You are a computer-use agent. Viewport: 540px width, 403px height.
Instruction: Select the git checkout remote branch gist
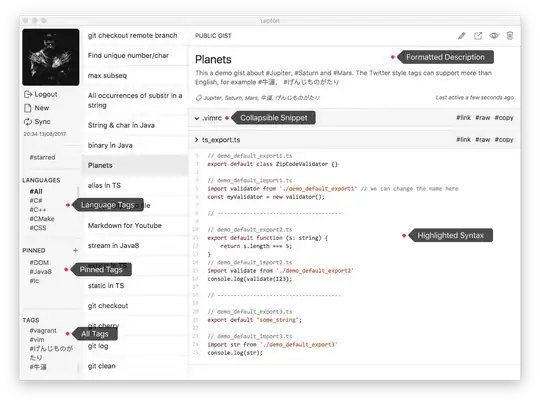[x=133, y=35]
